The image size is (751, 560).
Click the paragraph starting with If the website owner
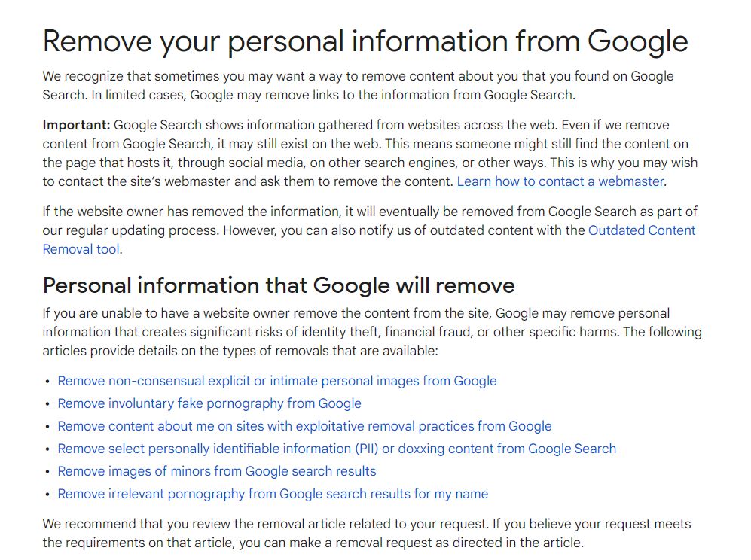point(370,230)
